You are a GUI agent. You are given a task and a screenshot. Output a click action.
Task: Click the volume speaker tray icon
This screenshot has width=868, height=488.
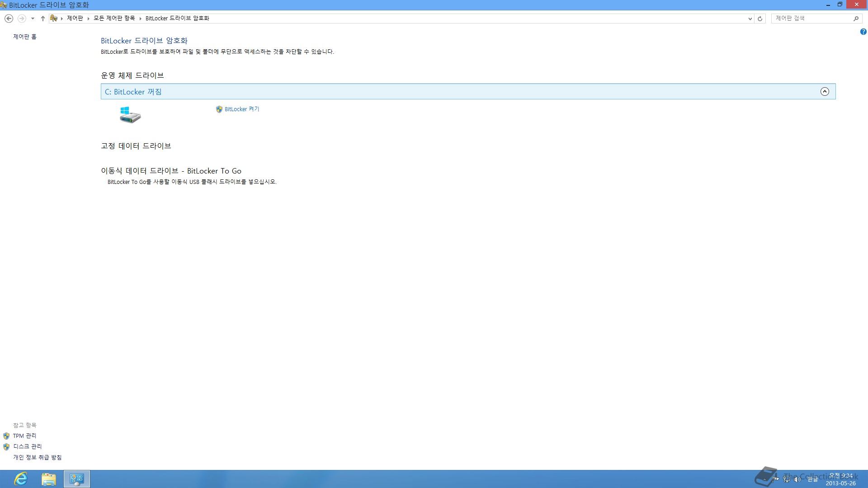point(797,479)
